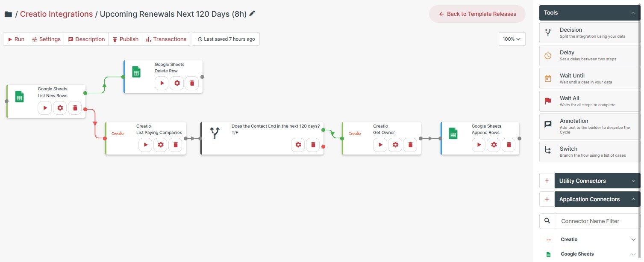Viewport: 644px width, 262px height.
Task: Open the 100% zoom level dropdown
Action: [512, 39]
